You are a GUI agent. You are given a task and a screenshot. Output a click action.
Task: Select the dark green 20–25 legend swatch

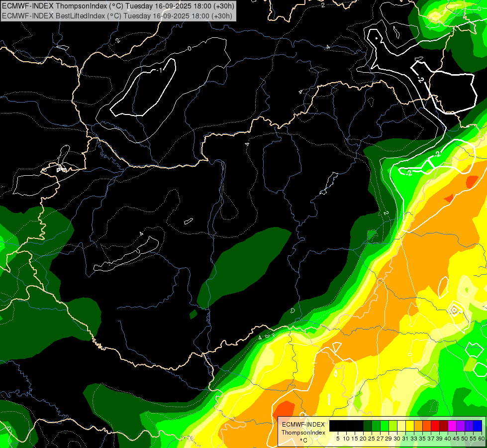pos(368,426)
